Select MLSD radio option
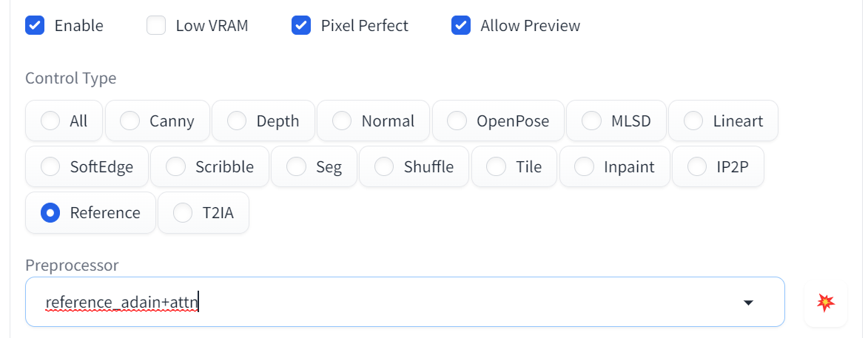 [x=591, y=121]
